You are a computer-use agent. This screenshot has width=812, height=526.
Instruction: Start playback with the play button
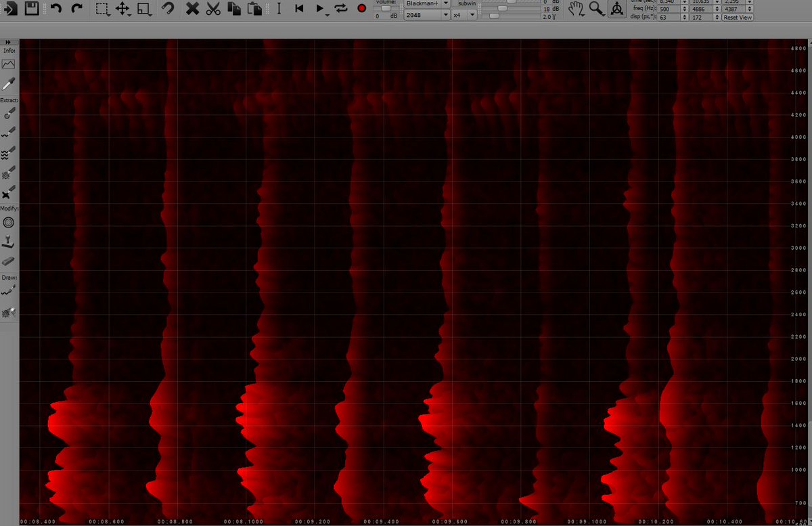320,8
